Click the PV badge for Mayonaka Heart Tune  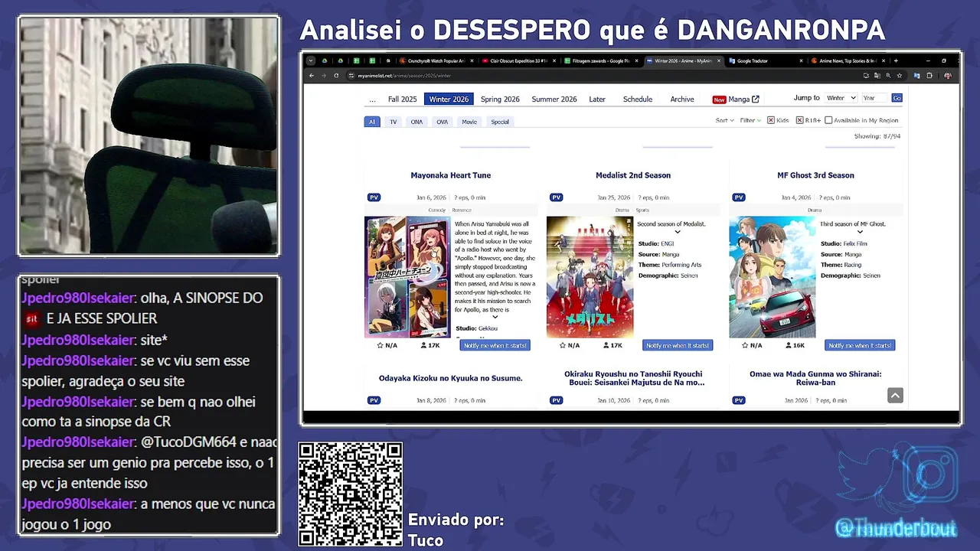coord(374,197)
